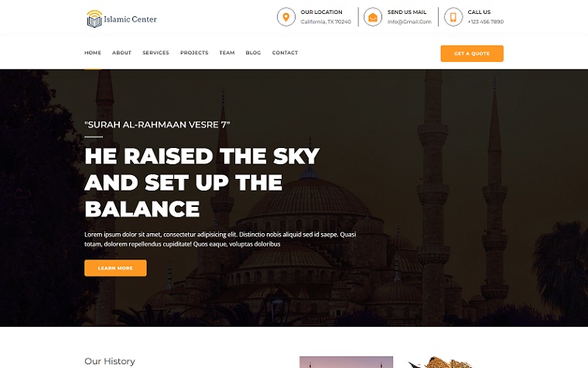Click the Islamic Center site title text
The height and width of the screenshot is (368, 588).
(x=130, y=19)
